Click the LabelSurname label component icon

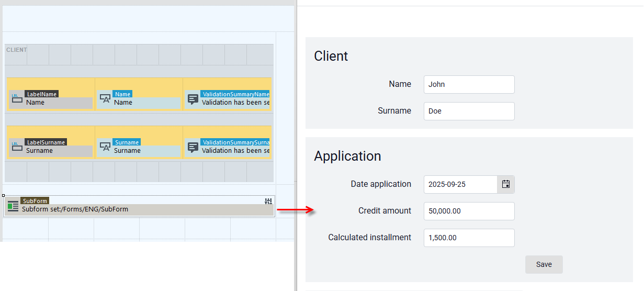coord(17,147)
